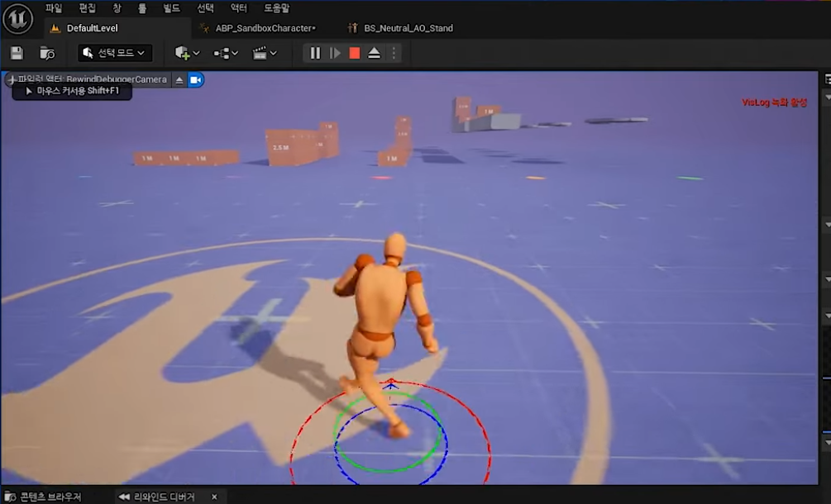The height and width of the screenshot is (504, 831).
Task: Open the 콘텐츠 브라우저 drawer
Action: [x=42, y=497]
